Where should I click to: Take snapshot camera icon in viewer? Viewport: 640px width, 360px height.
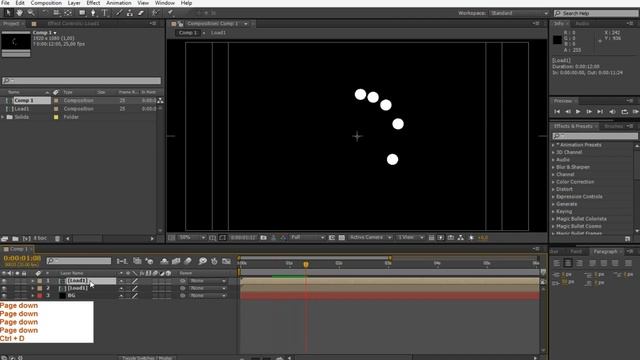[264, 238]
